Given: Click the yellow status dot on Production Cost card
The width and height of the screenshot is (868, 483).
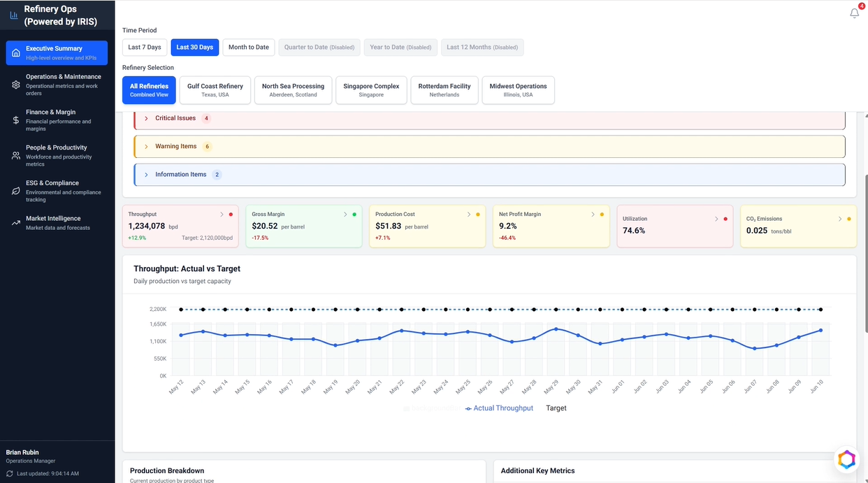Looking at the screenshot, I should coord(478,215).
